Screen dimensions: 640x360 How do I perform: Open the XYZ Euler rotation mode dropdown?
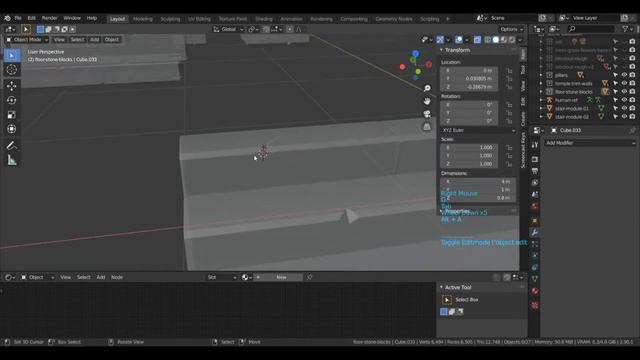(x=478, y=130)
